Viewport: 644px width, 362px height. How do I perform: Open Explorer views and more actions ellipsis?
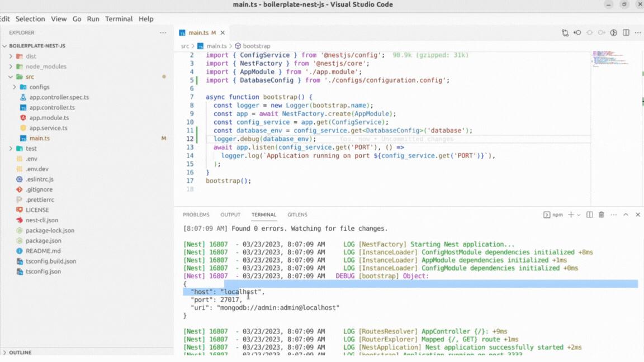point(163,32)
